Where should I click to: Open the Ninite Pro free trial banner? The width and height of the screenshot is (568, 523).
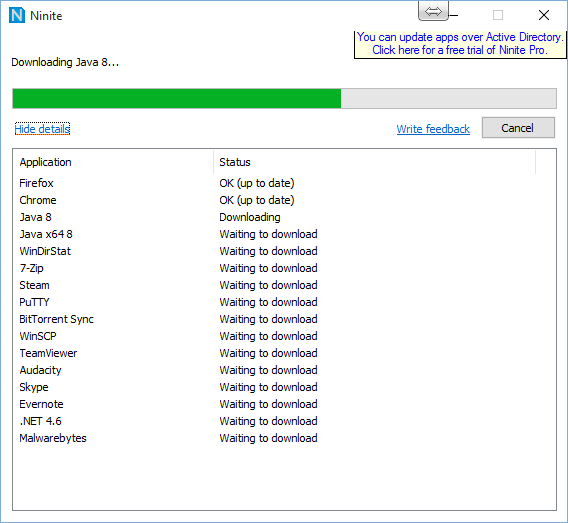point(460,44)
